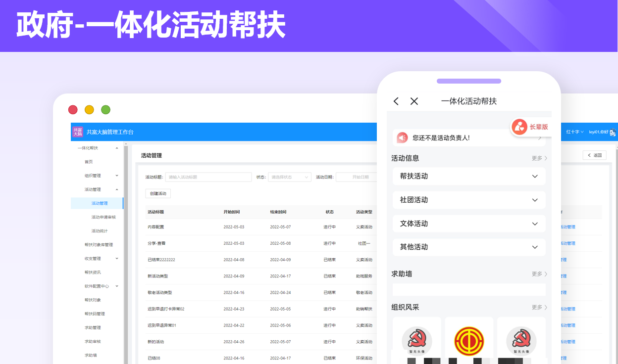Expand the 其他活动 section in phone
618x364 pixels.
[x=469, y=247]
